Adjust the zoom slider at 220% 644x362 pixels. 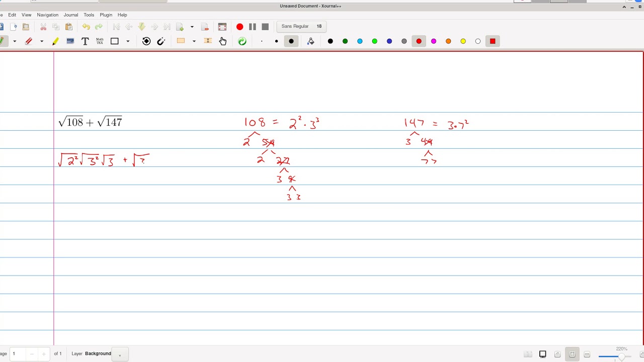point(621,356)
